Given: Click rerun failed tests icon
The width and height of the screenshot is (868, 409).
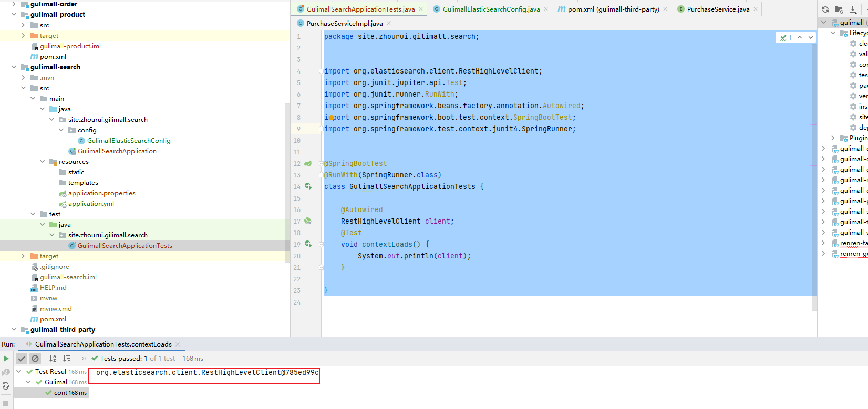Looking at the screenshot, I should point(6,372).
